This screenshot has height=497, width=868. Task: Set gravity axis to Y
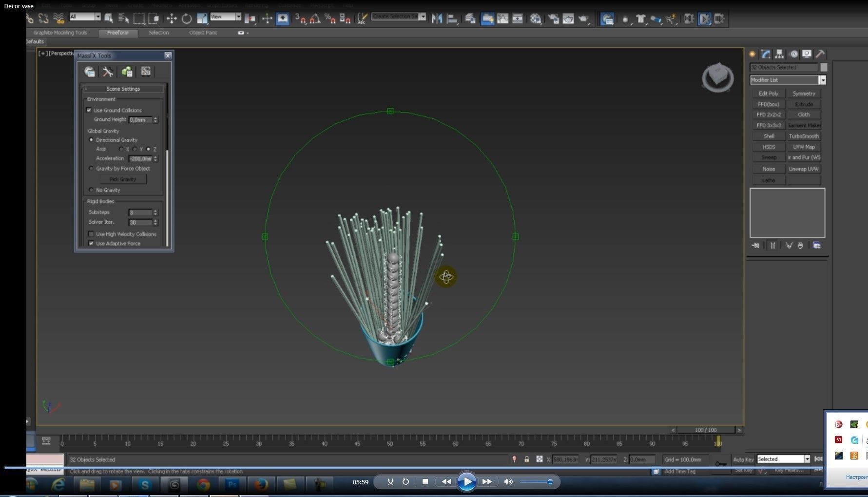135,149
